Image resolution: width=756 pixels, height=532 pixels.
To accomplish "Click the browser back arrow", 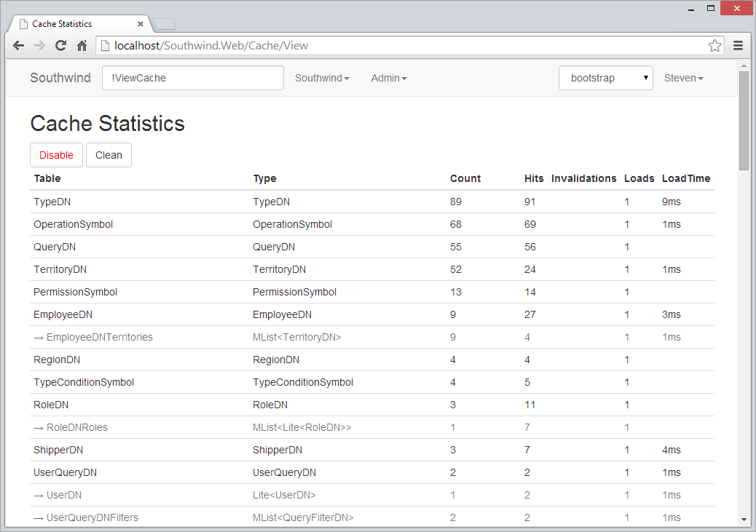I will 19,46.
